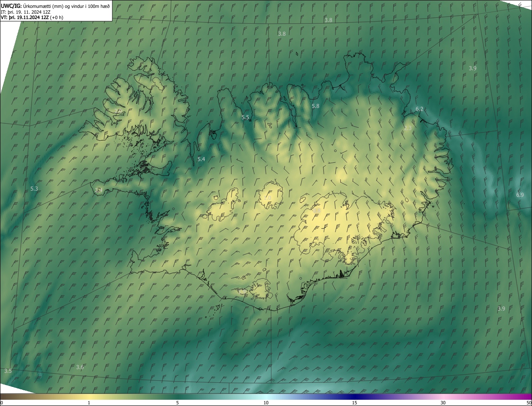Click the '0' tick on the color scale
Image resolution: width=532 pixels, height=406 pixels.
point(2,403)
